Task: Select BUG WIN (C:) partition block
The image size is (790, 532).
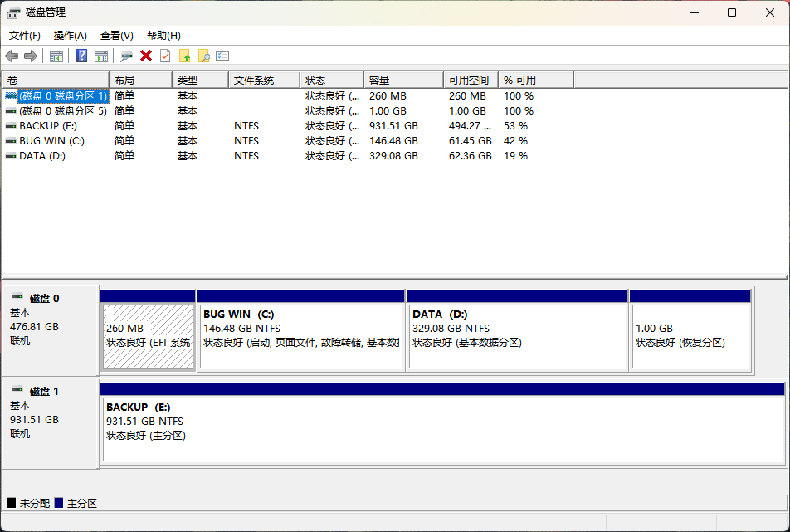Action: click(x=301, y=336)
